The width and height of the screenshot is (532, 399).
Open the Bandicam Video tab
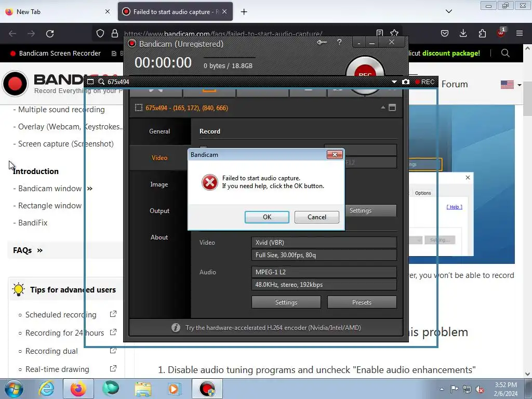(159, 158)
